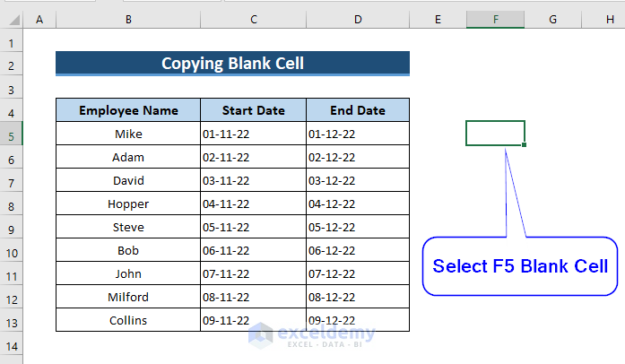Select the cell containing 'Milford'
This screenshot has width=625, height=364.
[x=128, y=297]
